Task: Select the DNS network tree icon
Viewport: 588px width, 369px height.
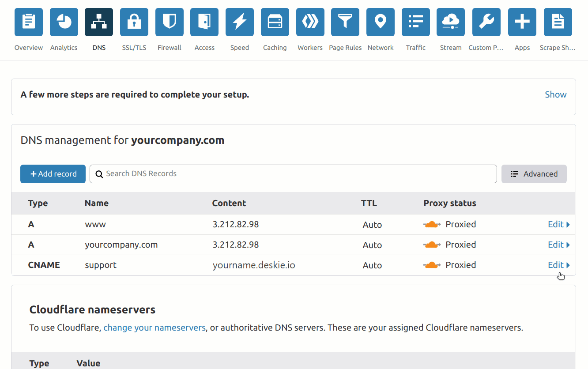Action: pos(99,22)
